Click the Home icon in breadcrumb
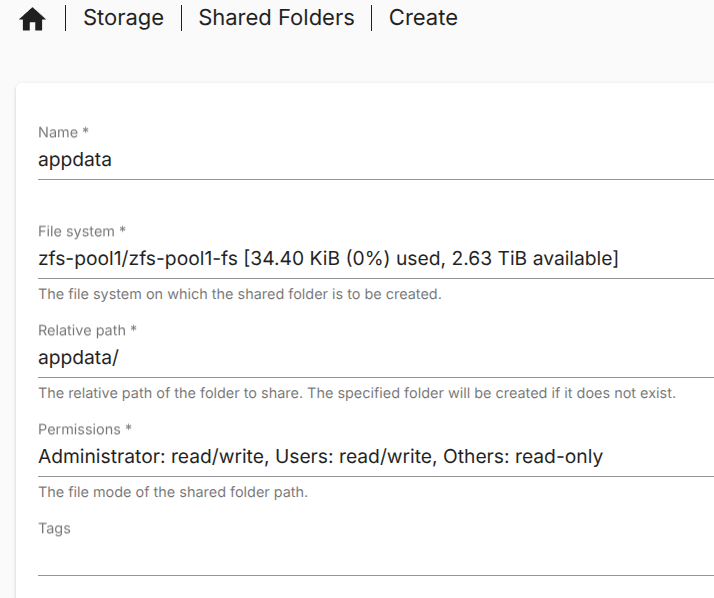Image resolution: width=714 pixels, height=598 pixels. click(x=33, y=19)
